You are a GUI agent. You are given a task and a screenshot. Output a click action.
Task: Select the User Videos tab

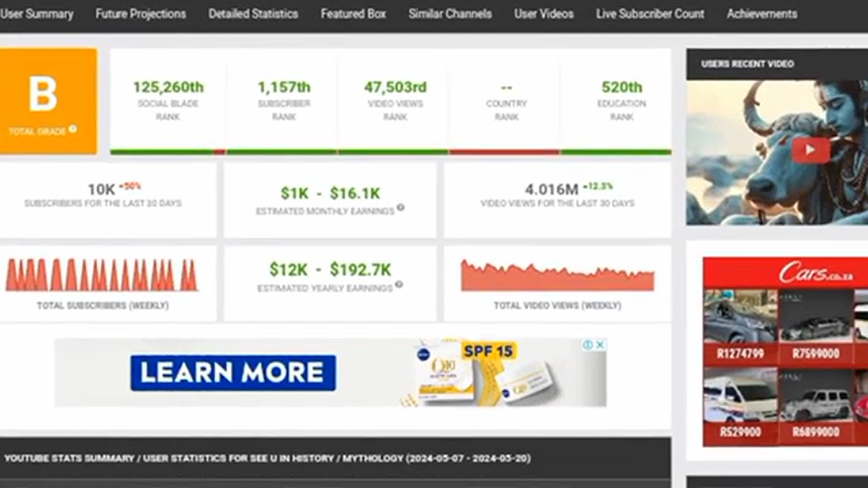[544, 14]
